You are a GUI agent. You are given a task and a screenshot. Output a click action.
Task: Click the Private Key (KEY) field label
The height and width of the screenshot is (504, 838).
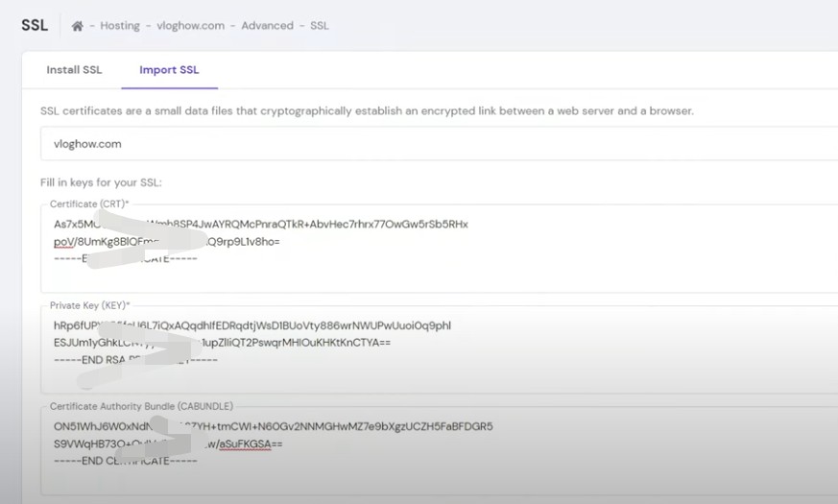[x=90, y=305]
